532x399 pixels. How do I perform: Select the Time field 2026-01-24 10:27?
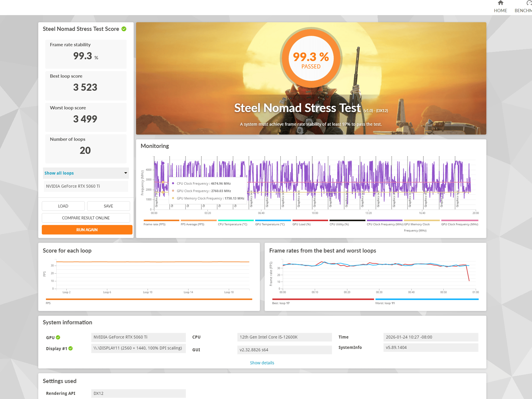point(431,337)
